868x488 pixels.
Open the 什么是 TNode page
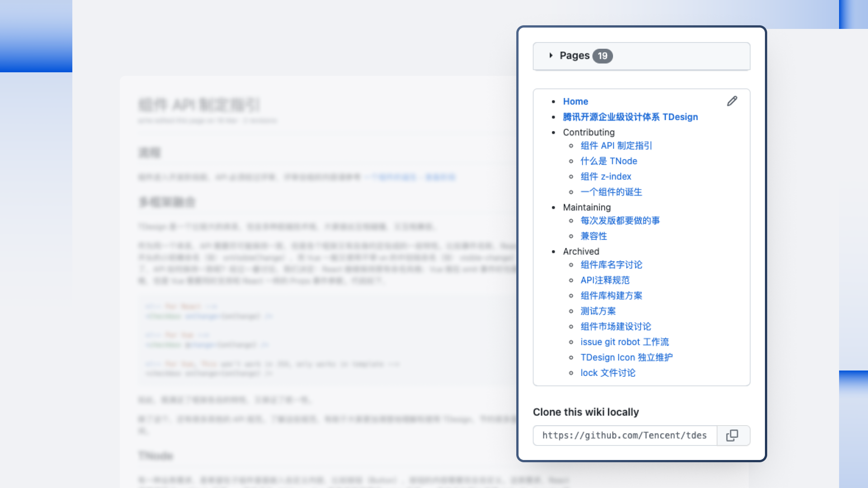point(609,161)
